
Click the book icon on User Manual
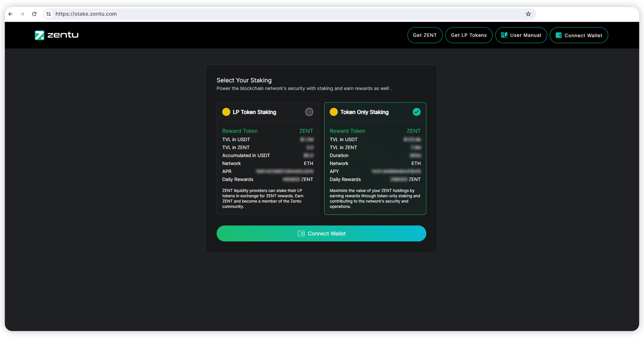click(504, 35)
